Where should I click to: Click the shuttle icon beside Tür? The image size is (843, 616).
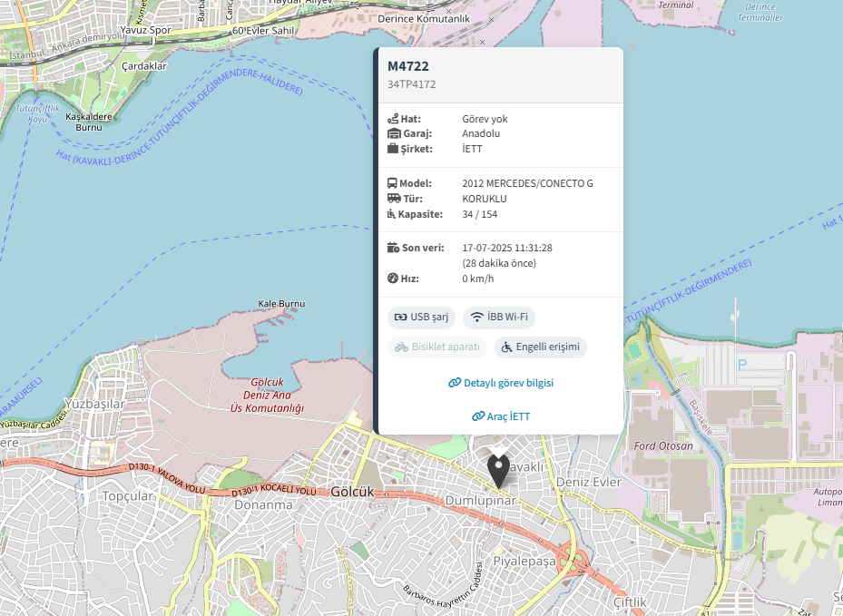click(394, 199)
